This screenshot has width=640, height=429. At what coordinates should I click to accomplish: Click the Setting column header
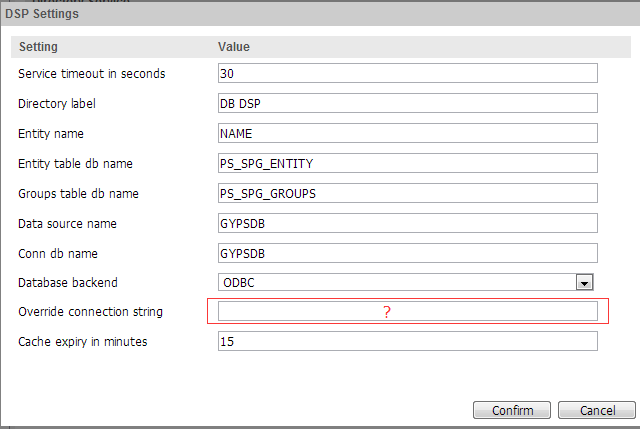click(39, 47)
